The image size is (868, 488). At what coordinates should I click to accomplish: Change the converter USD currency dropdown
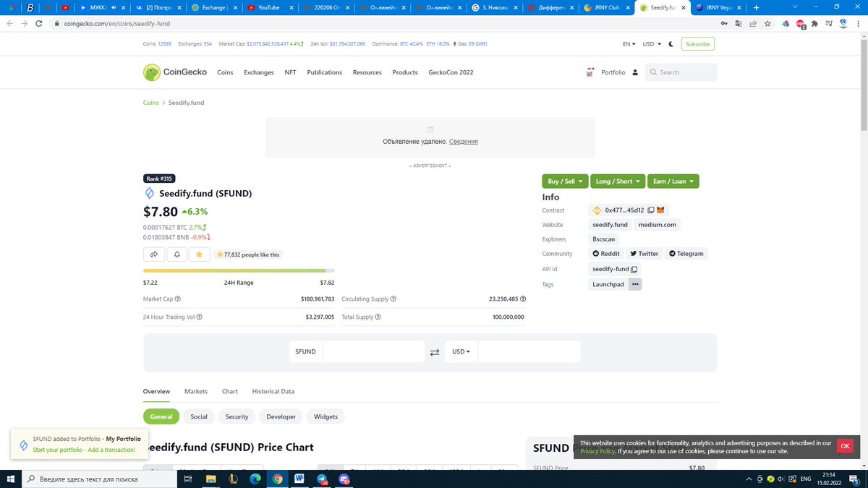461,352
